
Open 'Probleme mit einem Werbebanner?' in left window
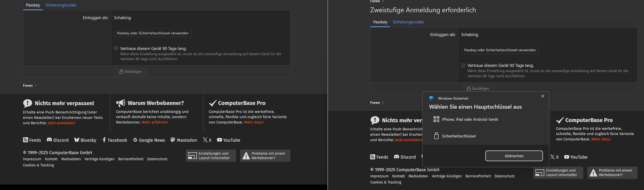pyautogui.click(x=265, y=156)
